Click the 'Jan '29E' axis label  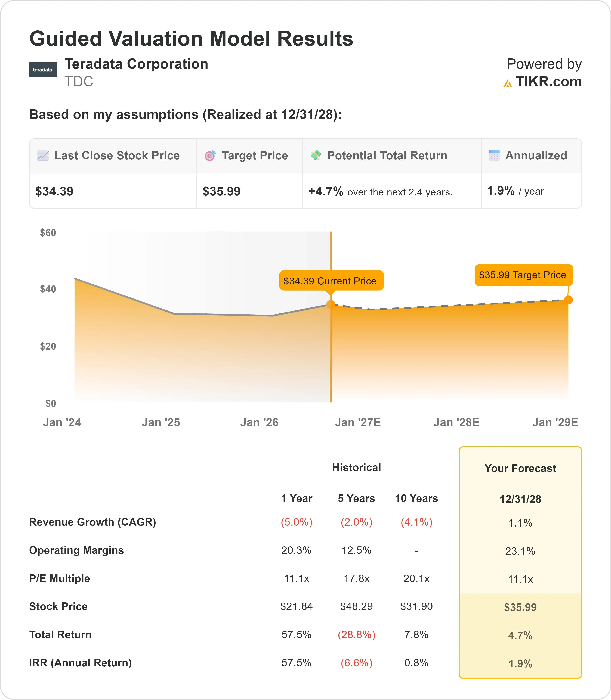pyautogui.click(x=555, y=423)
